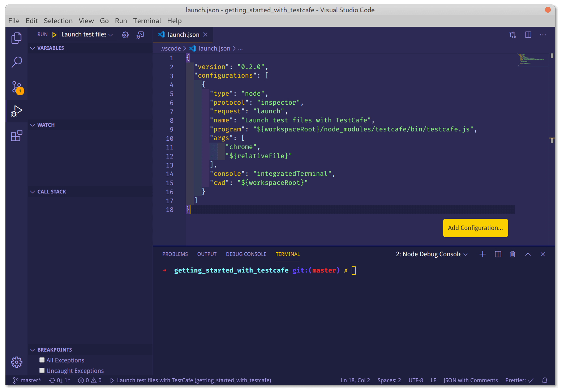Image resolution: width=562 pixels, height=392 pixels.
Task: Open the notifications bell in the status bar
Action: pyautogui.click(x=545, y=380)
